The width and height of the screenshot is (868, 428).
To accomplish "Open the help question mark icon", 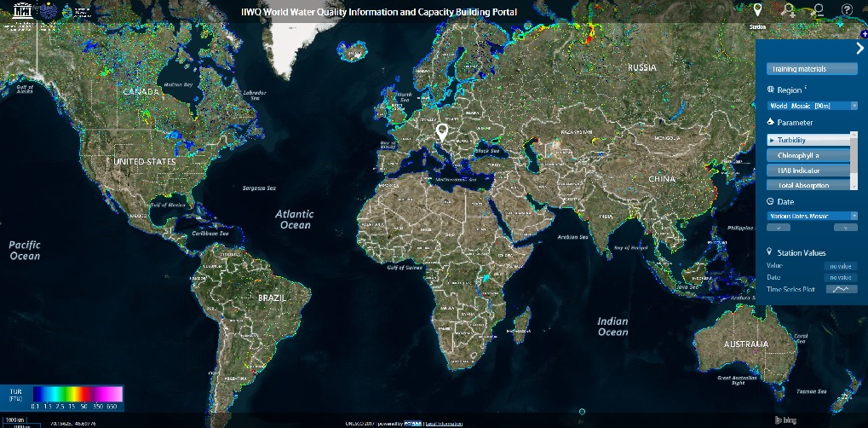I will [847, 10].
